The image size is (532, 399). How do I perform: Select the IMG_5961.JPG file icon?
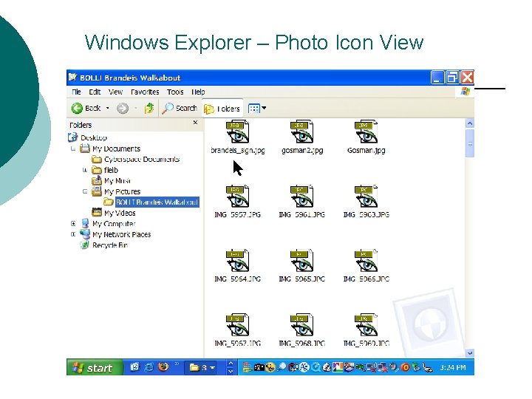coord(302,196)
